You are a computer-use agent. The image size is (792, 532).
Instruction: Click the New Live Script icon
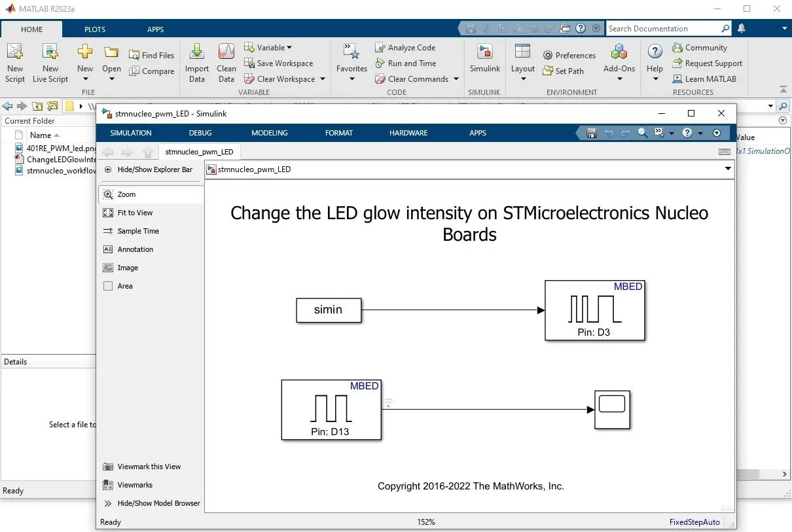point(50,52)
